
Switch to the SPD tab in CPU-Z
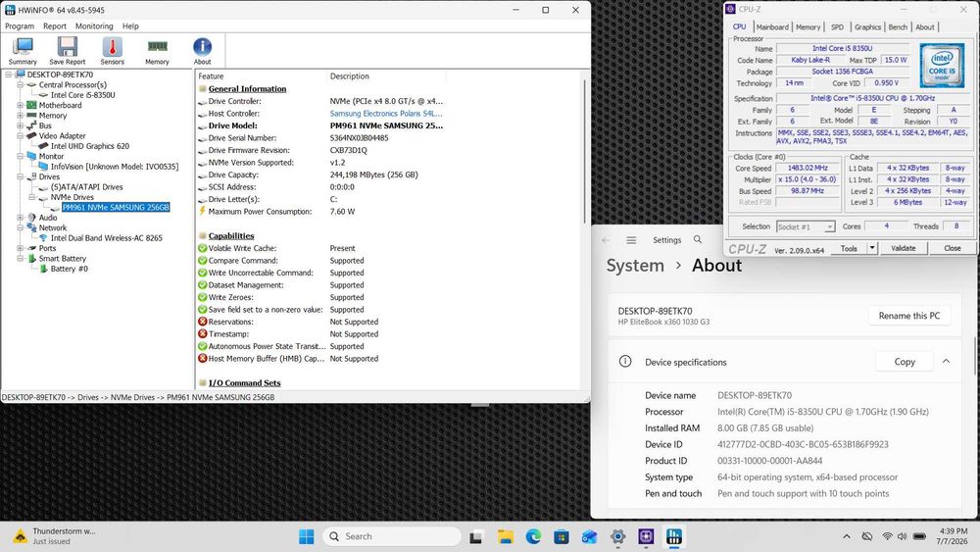pyautogui.click(x=838, y=26)
